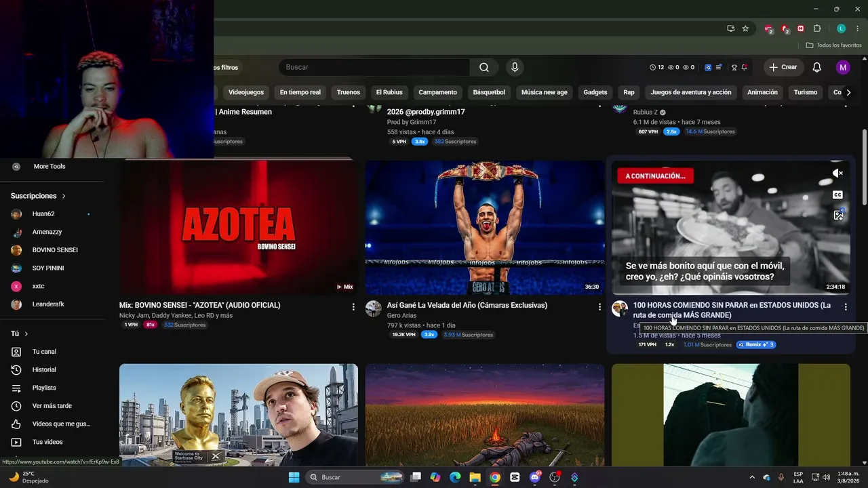This screenshot has height=488, width=868.
Task: Select the Animación category chip
Action: 762,92
